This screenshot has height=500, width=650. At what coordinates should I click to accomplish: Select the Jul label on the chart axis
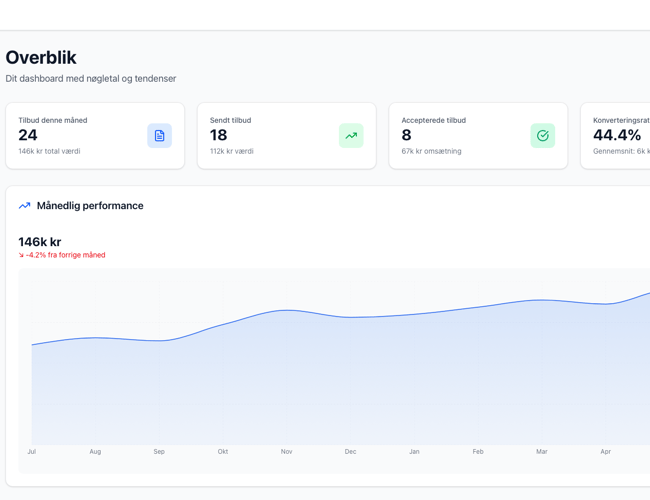pos(32,452)
